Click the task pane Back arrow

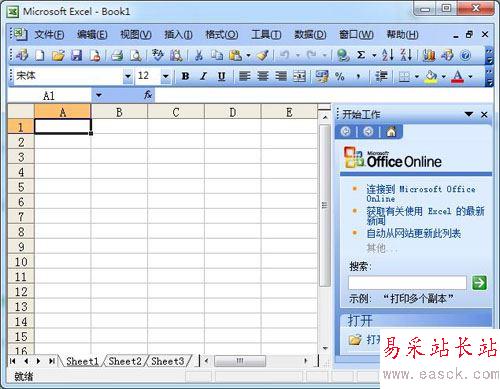pos(346,132)
